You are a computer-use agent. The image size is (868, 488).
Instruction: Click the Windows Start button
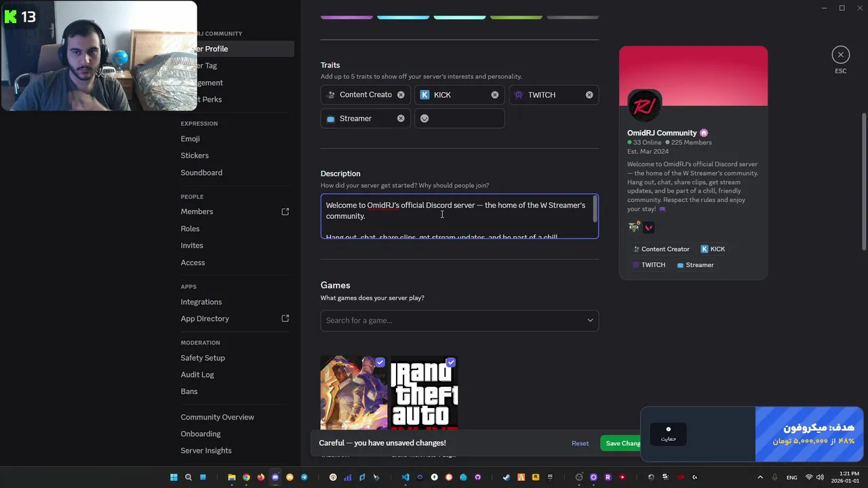[x=174, y=477]
